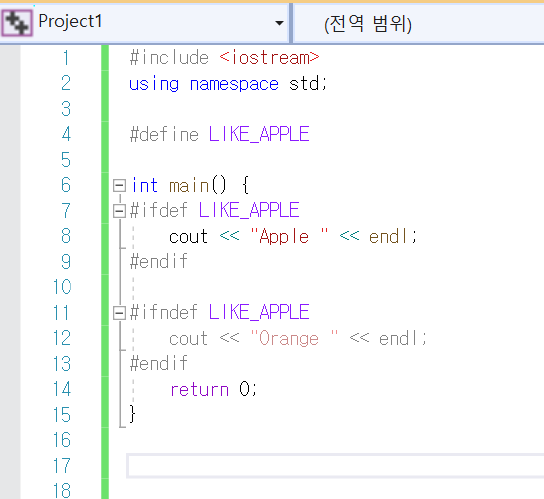Click the 'using' keyword on line 2

(x=154, y=84)
